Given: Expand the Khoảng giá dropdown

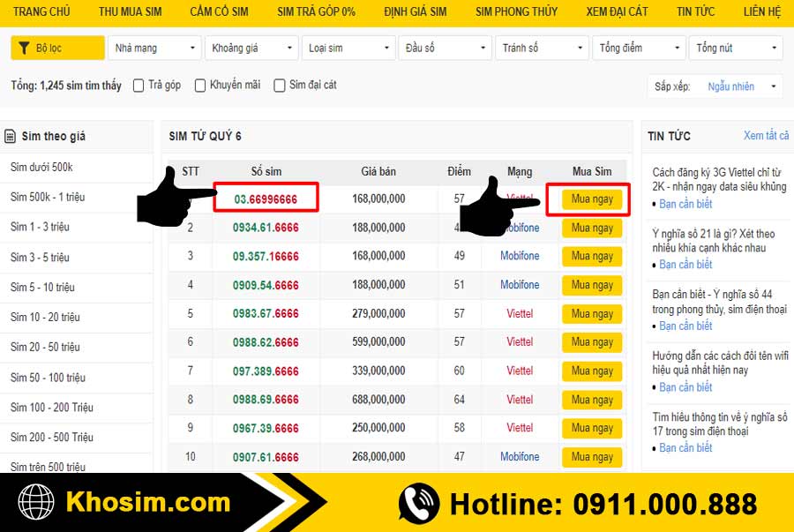Looking at the screenshot, I should 251,48.
